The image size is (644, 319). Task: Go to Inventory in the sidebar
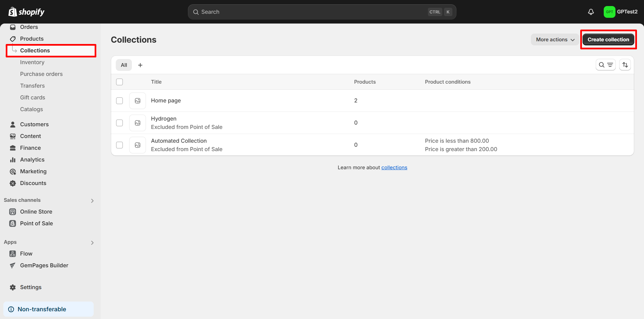click(x=32, y=62)
